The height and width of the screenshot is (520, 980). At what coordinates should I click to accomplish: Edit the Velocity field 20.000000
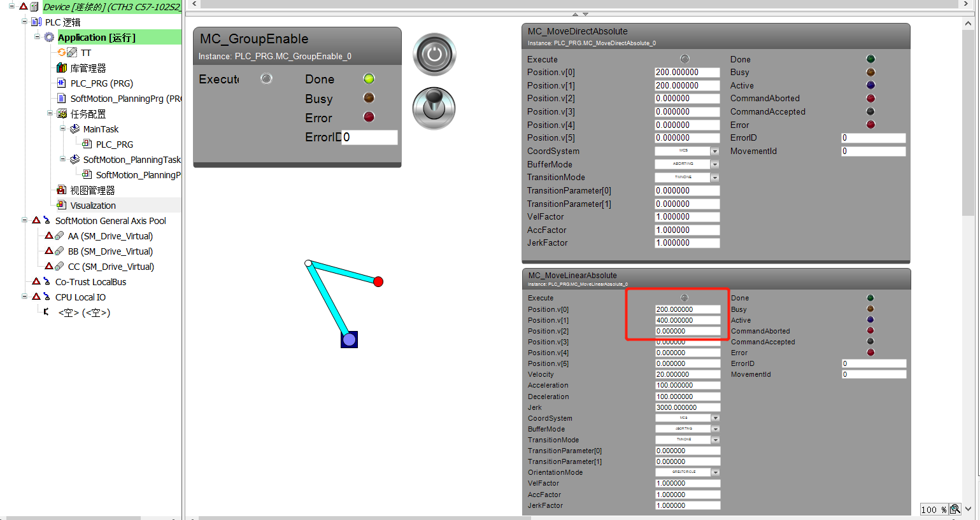[688, 374]
